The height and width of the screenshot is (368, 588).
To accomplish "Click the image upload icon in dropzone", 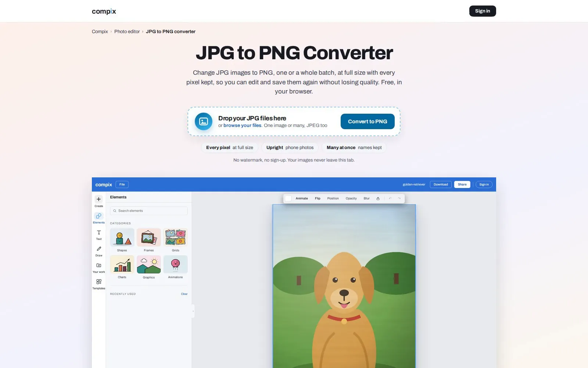I will pos(204,121).
